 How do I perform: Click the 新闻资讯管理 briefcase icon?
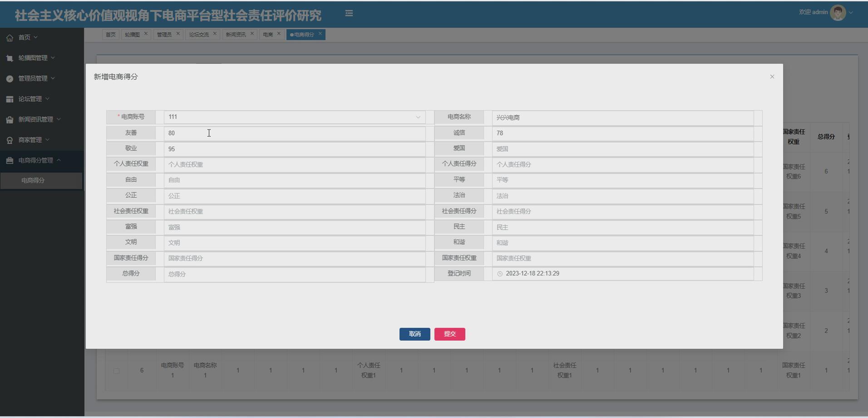10,119
